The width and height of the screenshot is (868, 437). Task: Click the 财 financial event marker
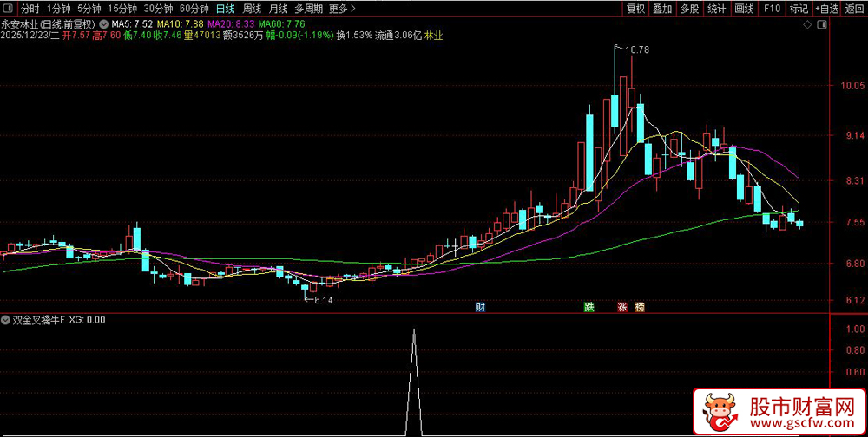479,307
